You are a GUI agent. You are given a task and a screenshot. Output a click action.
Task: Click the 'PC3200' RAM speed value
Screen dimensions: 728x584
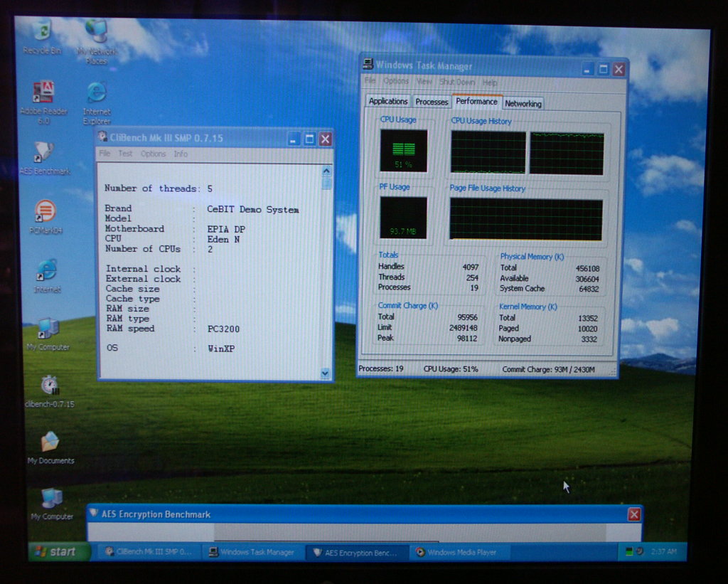(x=223, y=329)
